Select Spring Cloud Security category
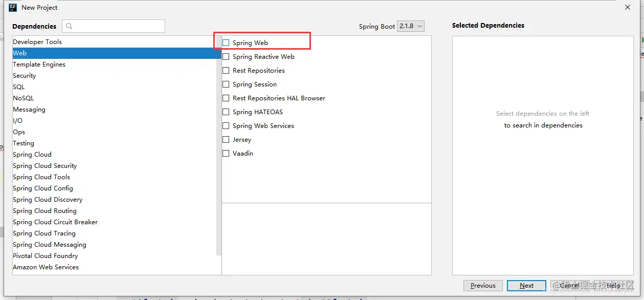 115,166
